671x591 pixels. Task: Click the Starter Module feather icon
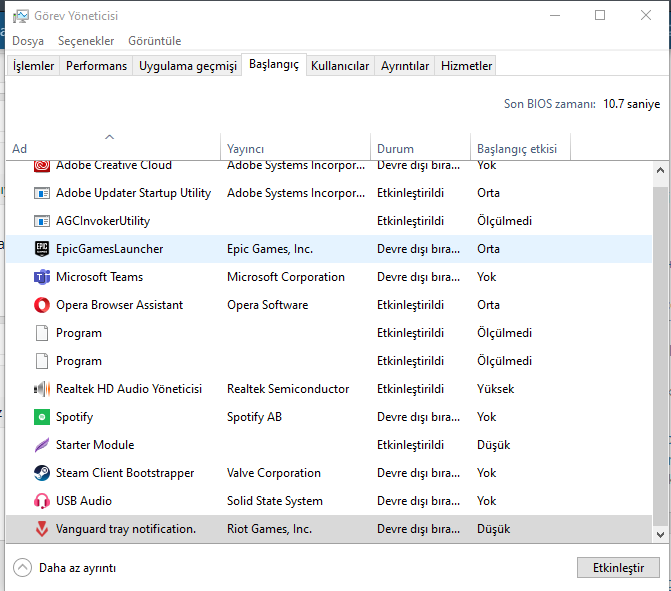42,445
